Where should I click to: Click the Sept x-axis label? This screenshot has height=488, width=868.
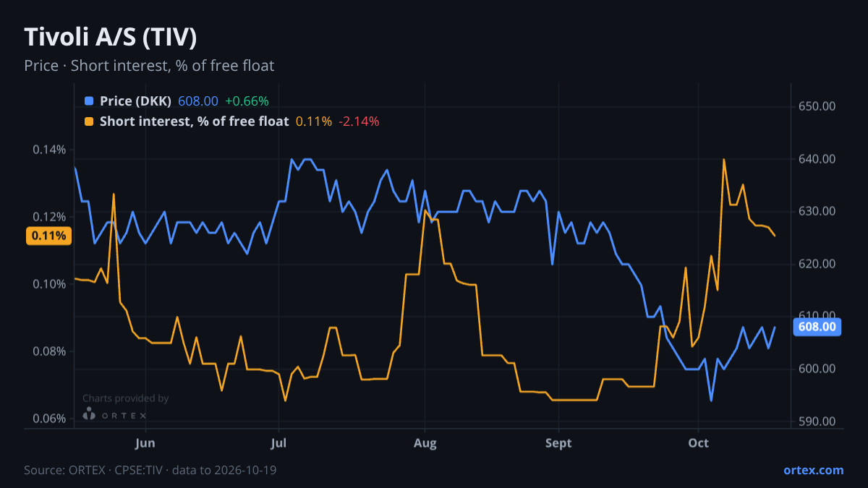pos(558,443)
